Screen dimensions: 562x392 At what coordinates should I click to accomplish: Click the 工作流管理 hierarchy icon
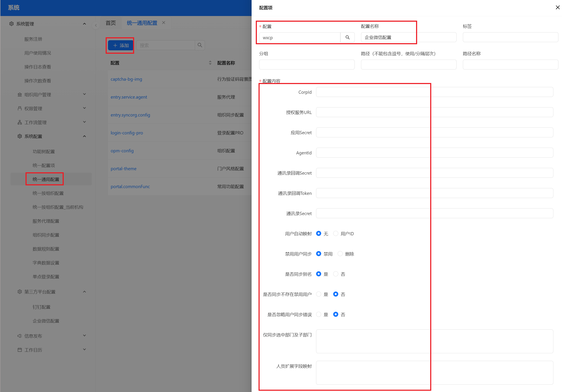coord(20,122)
